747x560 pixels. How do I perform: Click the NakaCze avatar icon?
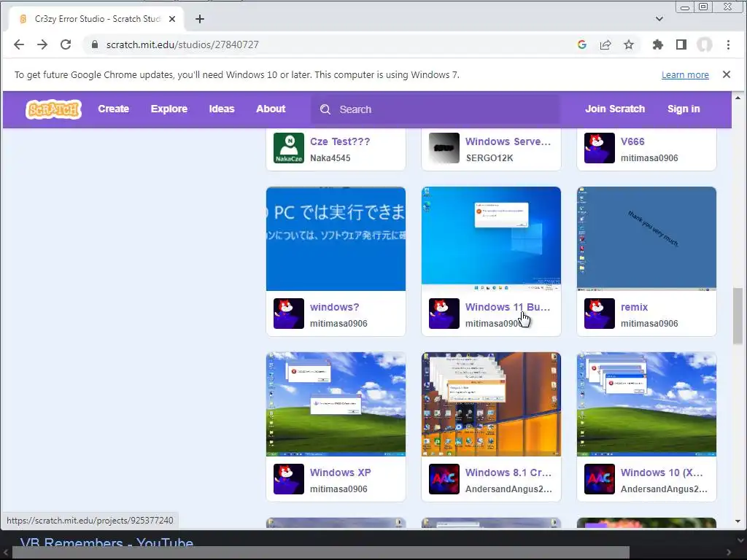tap(289, 148)
